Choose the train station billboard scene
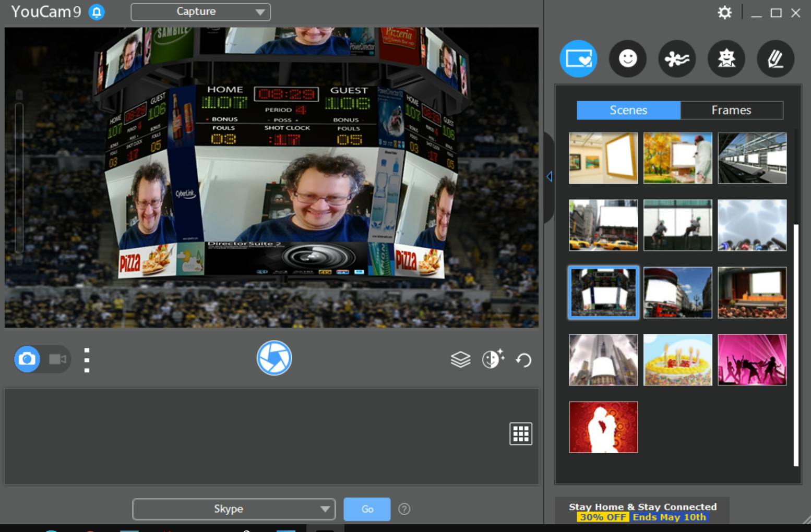The height and width of the screenshot is (532, 811). 752,158
